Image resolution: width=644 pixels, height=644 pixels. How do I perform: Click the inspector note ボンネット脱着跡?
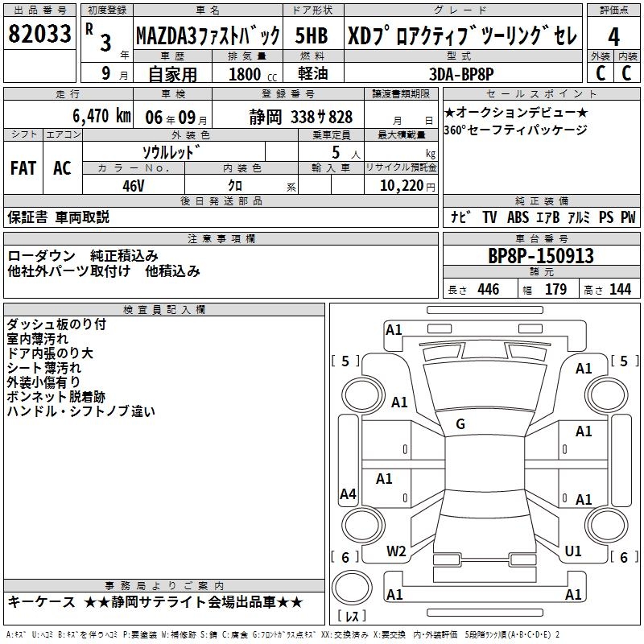56,397
